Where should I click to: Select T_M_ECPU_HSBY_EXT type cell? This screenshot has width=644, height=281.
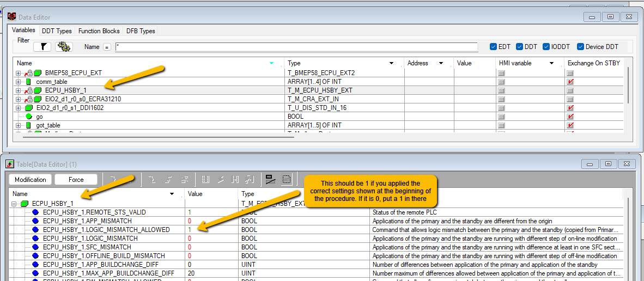344,90
